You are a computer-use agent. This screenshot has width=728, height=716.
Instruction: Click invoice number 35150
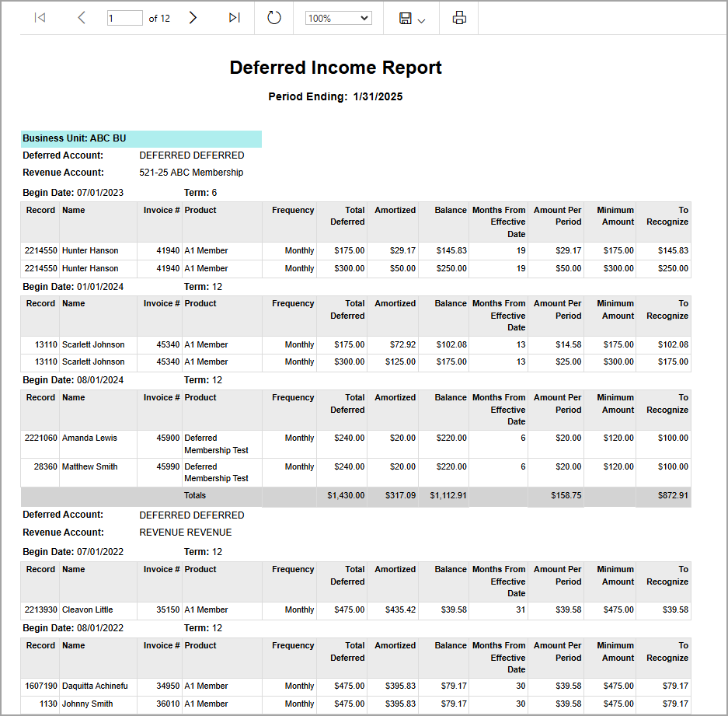click(x=168, y=609)
